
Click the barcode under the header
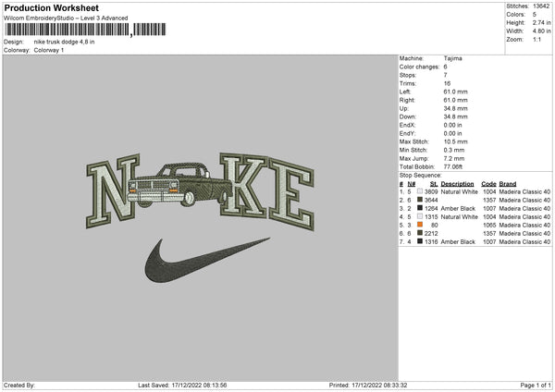pyautogui.click(x=84, y=30)
